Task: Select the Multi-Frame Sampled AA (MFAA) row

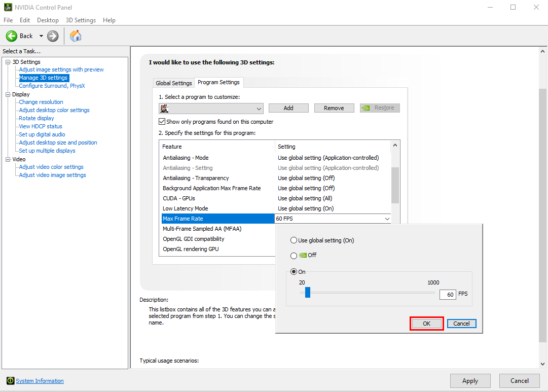Action: coord(218,229)
